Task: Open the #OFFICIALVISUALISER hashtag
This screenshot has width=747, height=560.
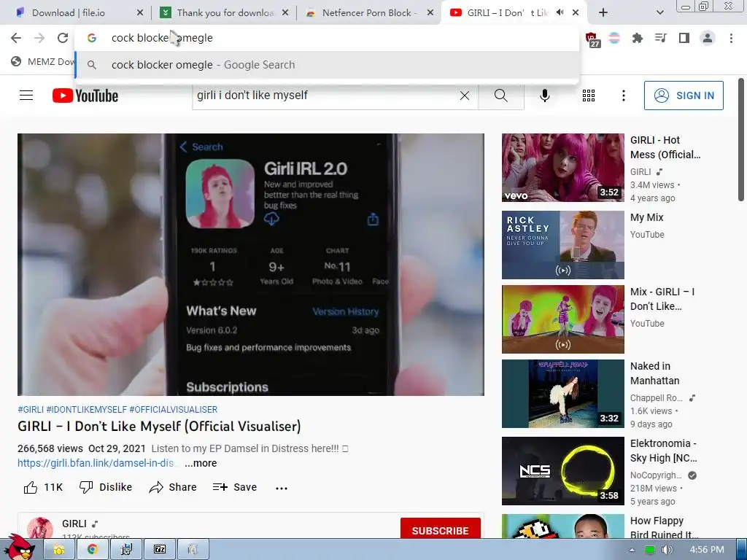Action: 173,410
